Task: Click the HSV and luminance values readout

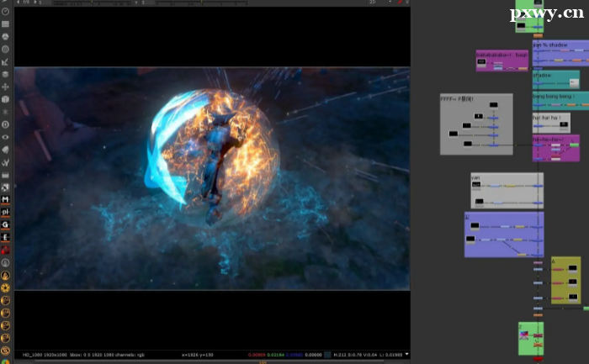Action: coord(368,355)
